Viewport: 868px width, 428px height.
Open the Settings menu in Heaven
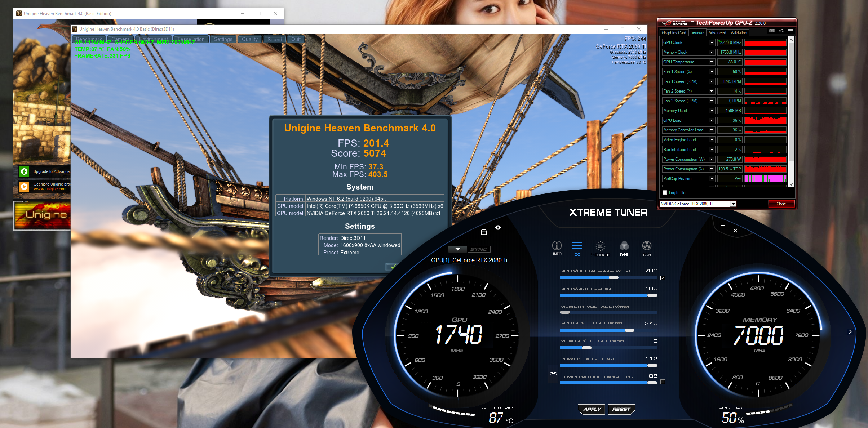tap(223, 39)
